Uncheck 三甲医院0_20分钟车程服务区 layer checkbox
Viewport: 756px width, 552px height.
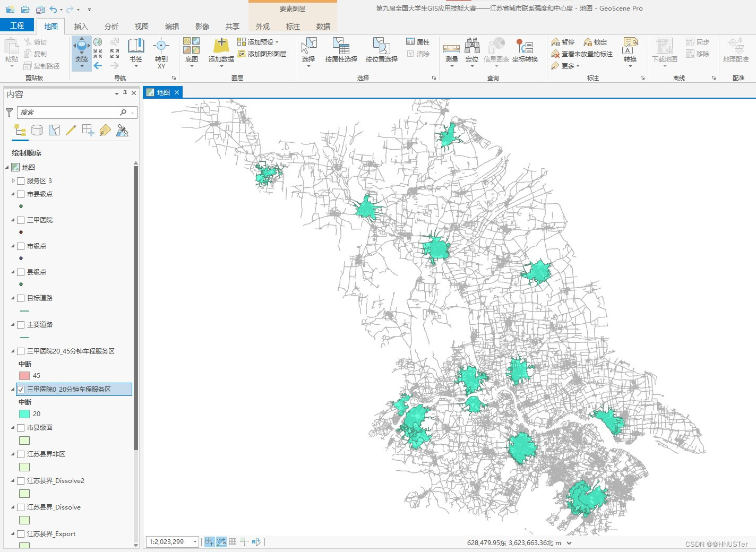coord(21,390)
